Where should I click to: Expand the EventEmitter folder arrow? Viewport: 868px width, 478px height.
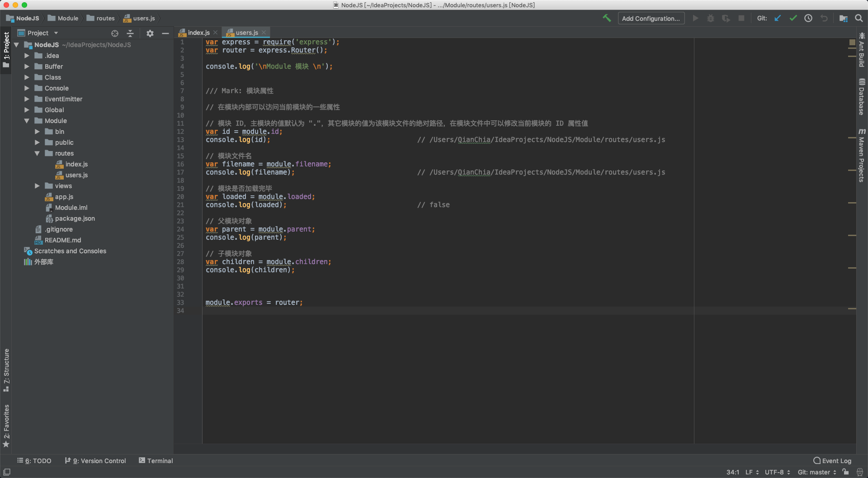pyautogui.click(x=27, y=99)
